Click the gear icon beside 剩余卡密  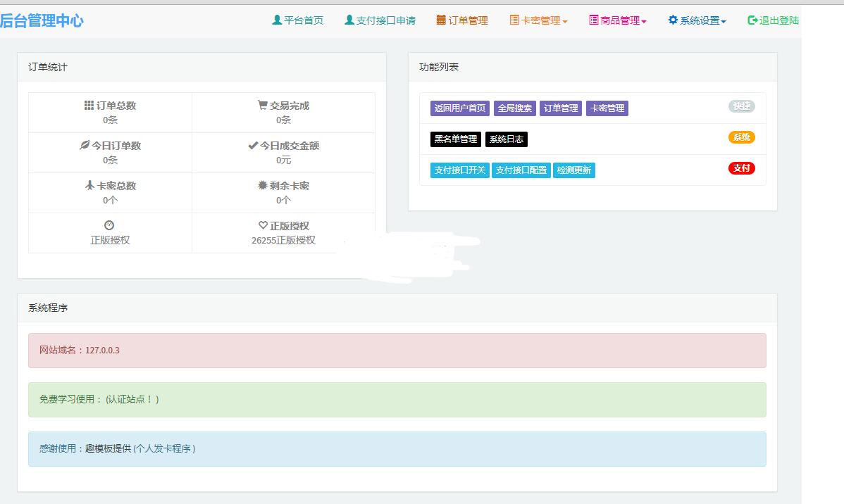(263, 186)
